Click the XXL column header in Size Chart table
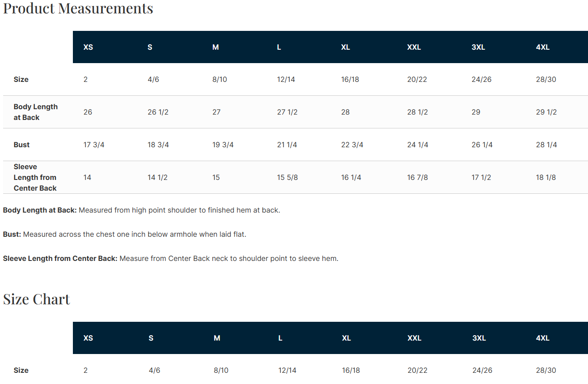 point(414,338)
